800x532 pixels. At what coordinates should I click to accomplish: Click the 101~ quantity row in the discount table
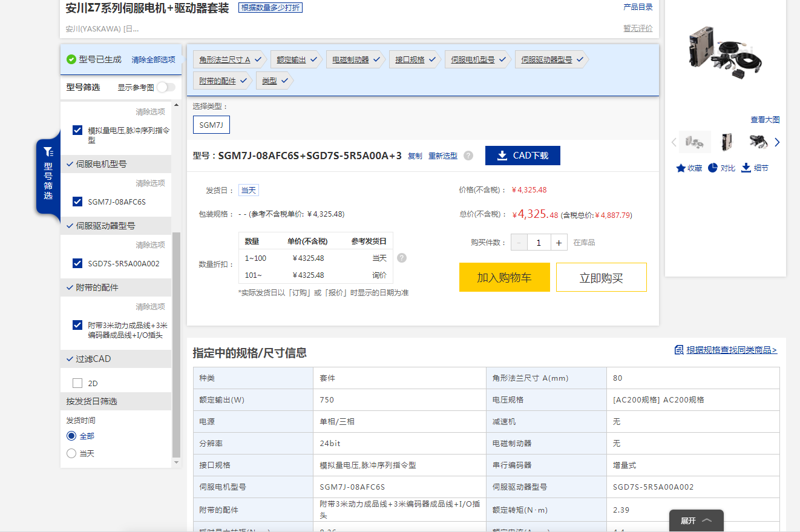[315, 275]
